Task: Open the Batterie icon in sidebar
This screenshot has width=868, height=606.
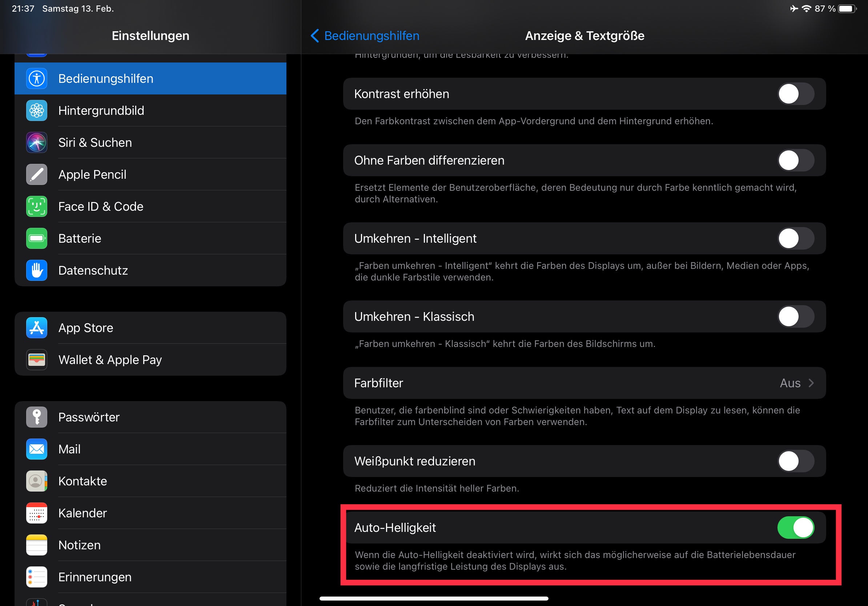Action: pyautogui.click(x=37, y=238)
